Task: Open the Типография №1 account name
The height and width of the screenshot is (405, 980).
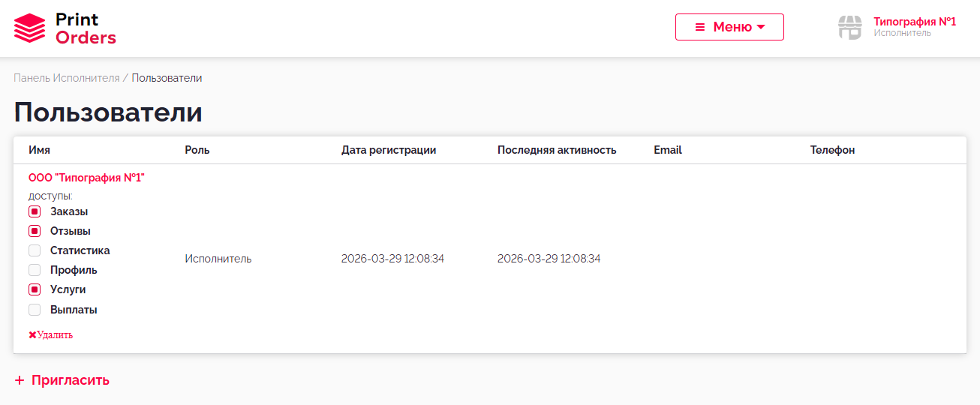Action: pos(914,22)
